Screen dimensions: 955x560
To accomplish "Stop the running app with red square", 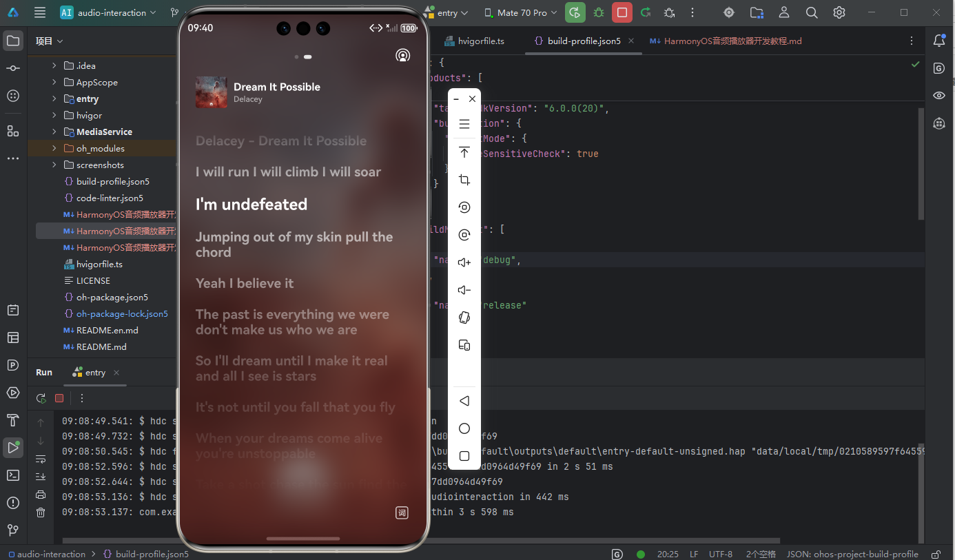I will (x=622, y=12).
